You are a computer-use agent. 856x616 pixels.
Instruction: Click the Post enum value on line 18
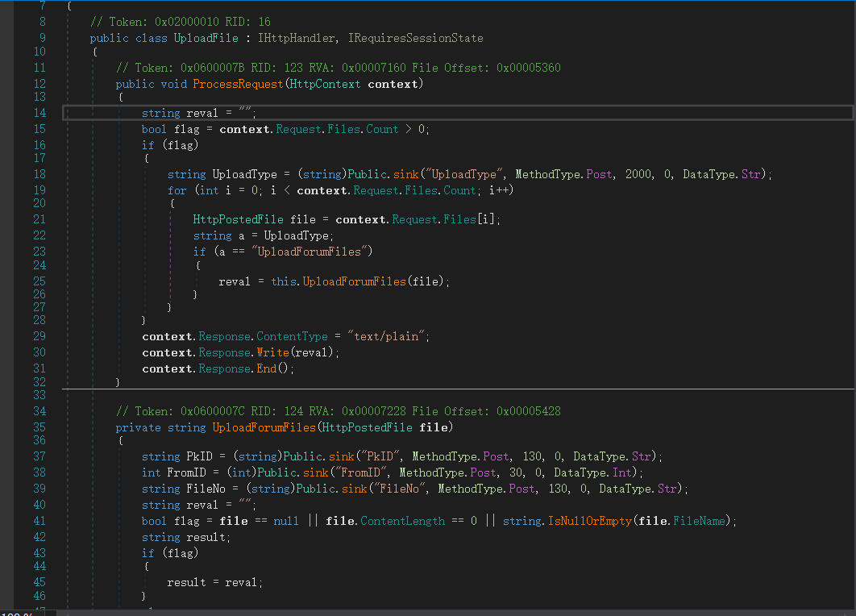click(599, 174)
